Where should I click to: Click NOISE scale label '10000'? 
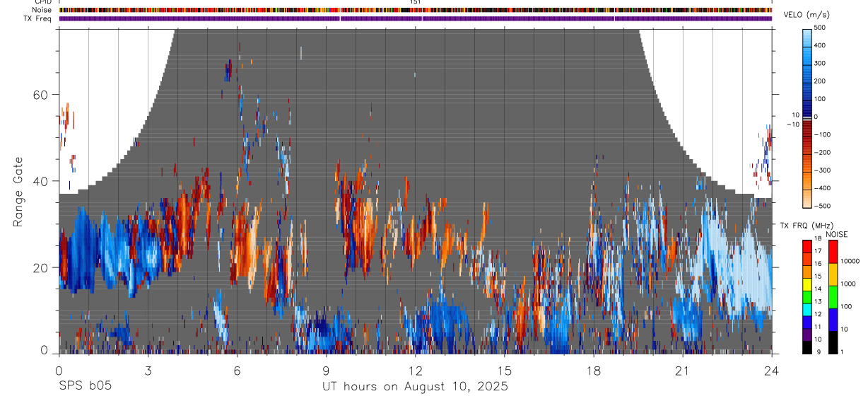850,261
